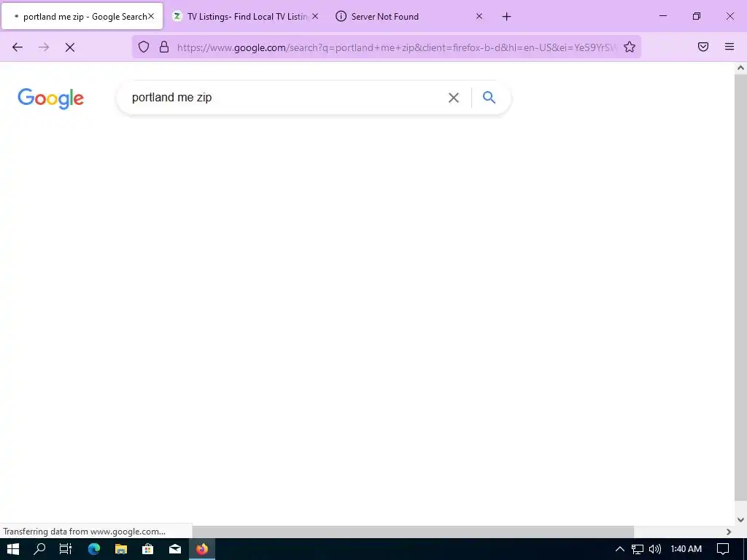Screen dimensions: 747x560
Task: Stop loading the page
Action: pyautogui.click(x=70, y=47)
